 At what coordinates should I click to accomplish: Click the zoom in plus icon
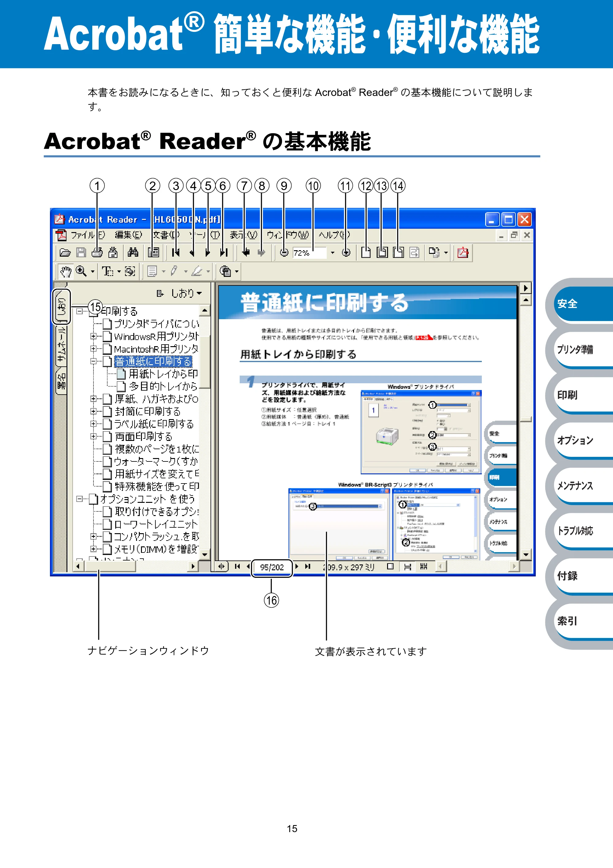346,253
